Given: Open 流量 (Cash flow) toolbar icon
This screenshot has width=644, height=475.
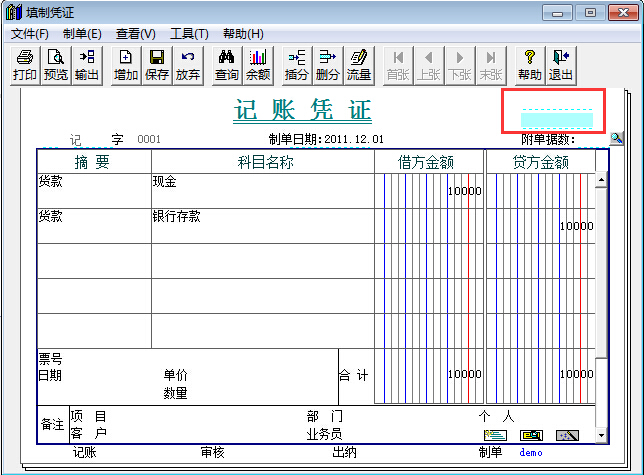Looking at the screenshot, I should coord(358,65).
